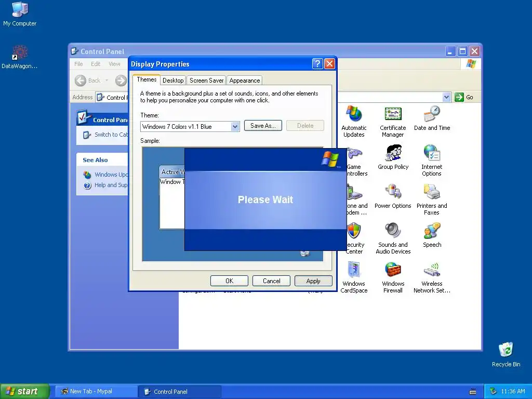
Task: Click Back arrow in Control Panel
Action: pos(81,81)
